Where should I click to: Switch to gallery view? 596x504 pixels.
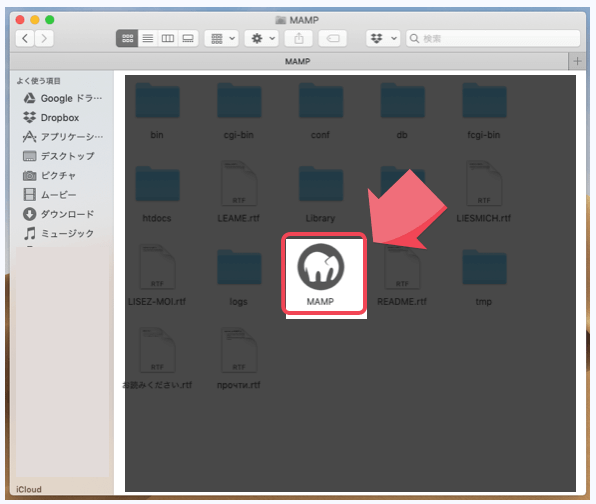point(188,38)
